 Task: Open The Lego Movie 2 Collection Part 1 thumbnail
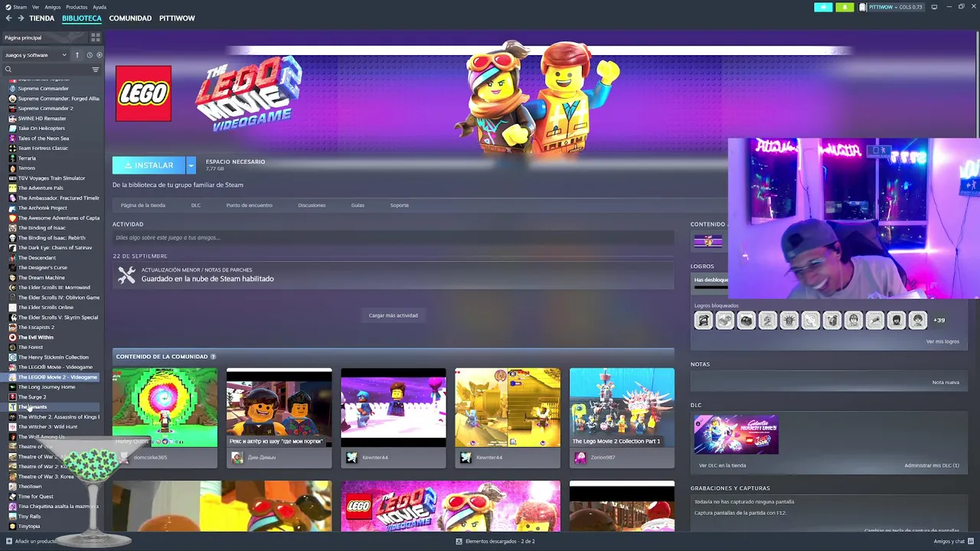(x=622, y=408)
